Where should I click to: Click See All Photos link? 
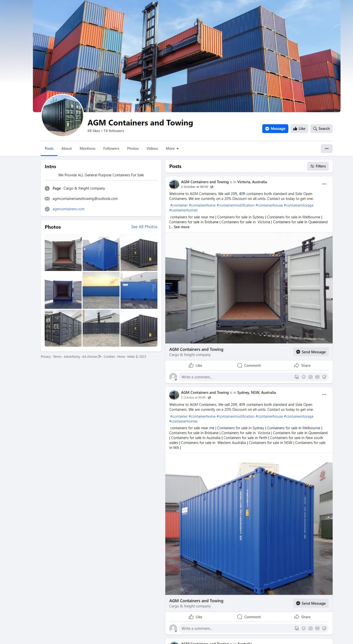[144, 227]
